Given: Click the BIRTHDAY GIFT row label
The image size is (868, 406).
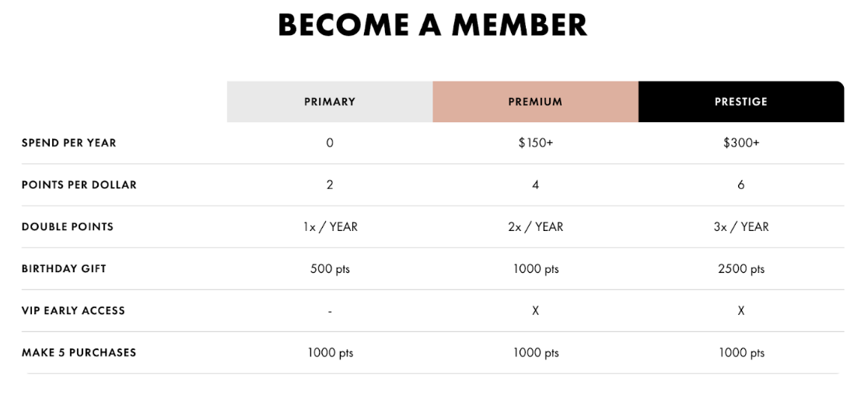Looking at the screenshot, I should click(64, 268).
